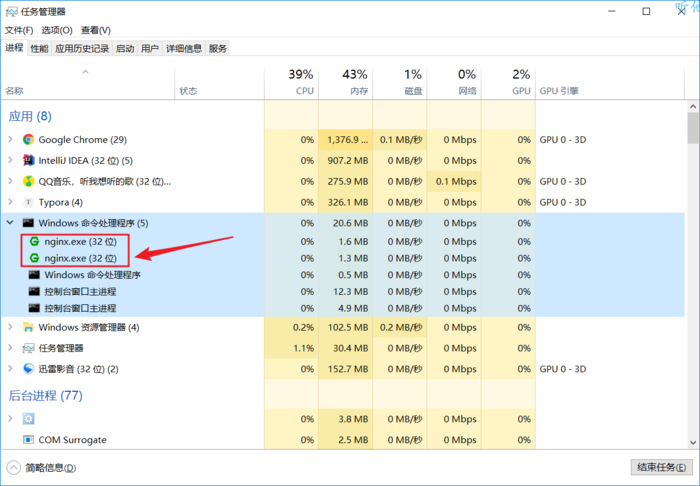
Task: Switch to the 详细信息 tab
Action: click(x=184, y=49)
